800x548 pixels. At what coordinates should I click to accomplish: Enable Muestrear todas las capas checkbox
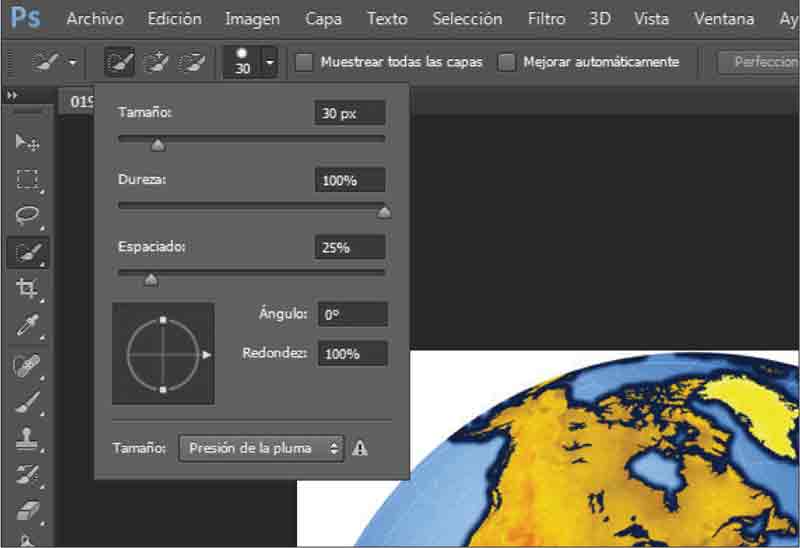pyautogui.click(x=304, y=62)
